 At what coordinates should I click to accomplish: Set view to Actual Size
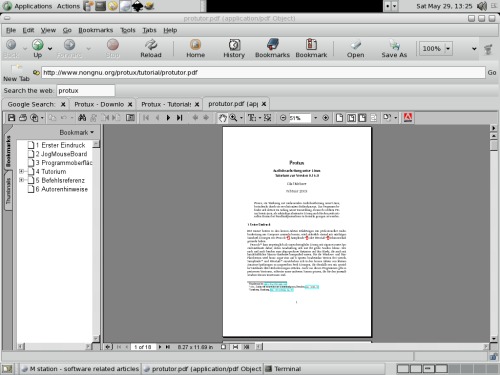340,118
